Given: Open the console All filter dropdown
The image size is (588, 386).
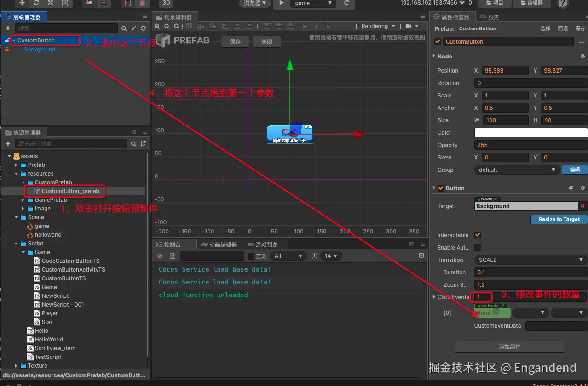Looking at the screenshot, I should point(288,256).
